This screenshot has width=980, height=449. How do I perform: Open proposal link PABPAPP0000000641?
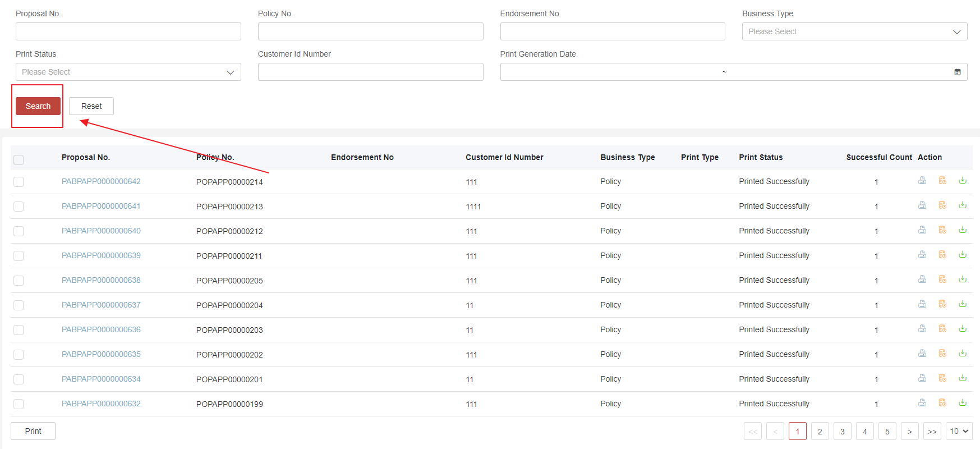pos(101,206)
